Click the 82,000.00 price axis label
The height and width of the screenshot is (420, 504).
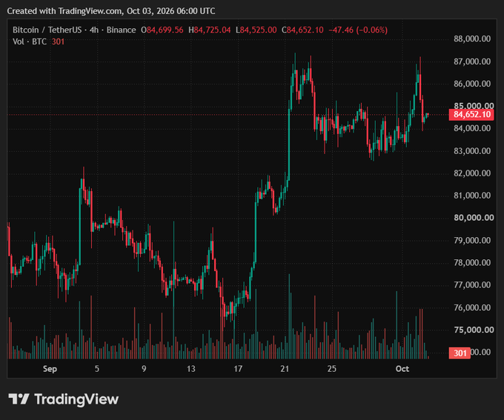[472, 173]
